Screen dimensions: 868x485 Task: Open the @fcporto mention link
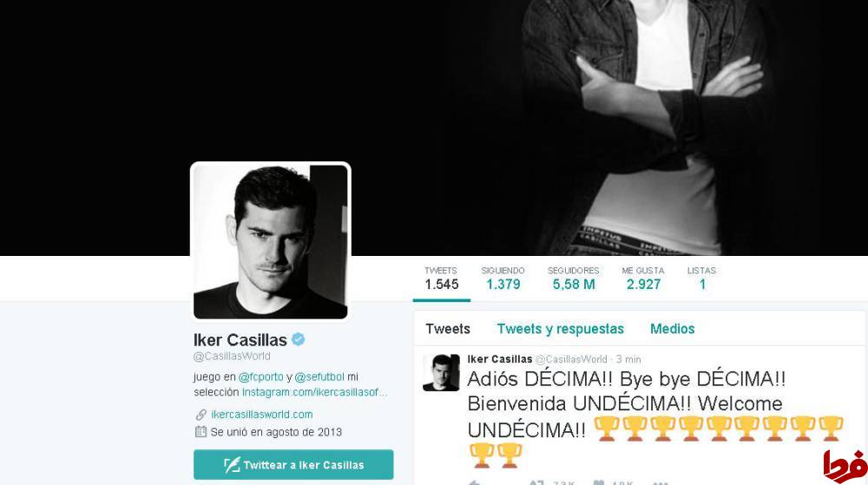[x=260, y=377]
